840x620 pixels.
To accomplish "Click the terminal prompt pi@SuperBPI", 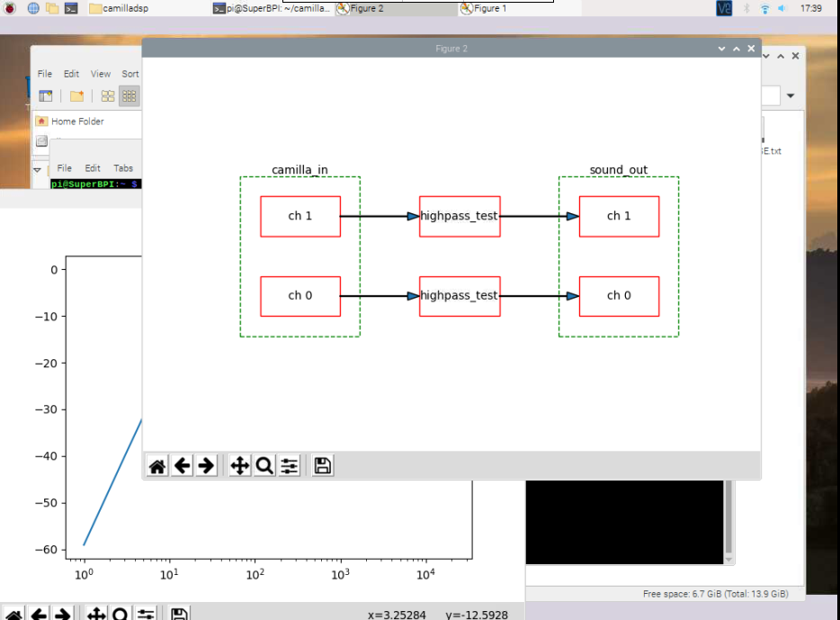I will coord(96,184).
